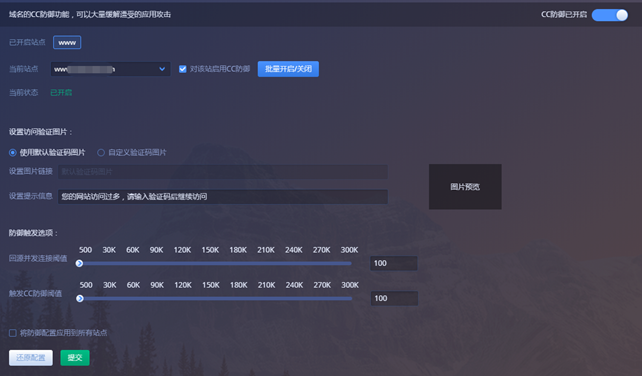Click the 已开启 status text
Image resolution: width=642 pixels, height=376 pixels.
point(61,93)
